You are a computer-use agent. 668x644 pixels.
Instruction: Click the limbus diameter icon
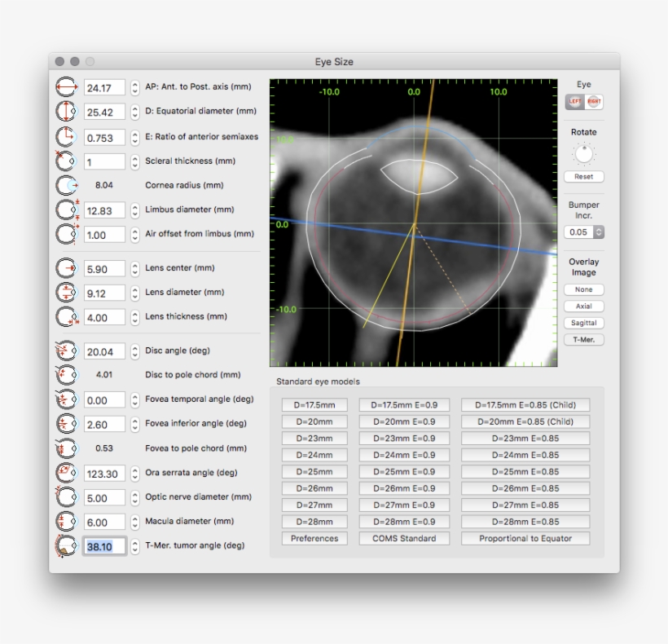pyautogui.click(x=65, y=210)
